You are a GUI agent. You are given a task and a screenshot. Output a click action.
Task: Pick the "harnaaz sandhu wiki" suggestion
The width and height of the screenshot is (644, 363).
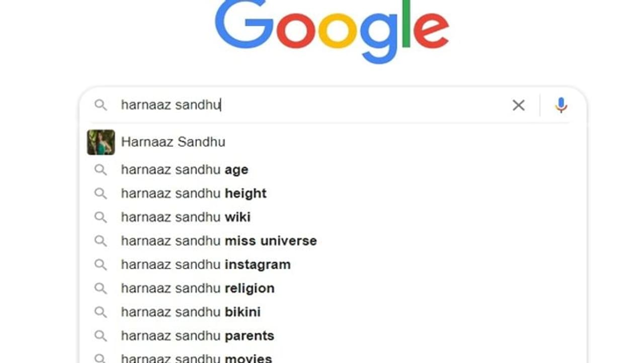[186, 217]
